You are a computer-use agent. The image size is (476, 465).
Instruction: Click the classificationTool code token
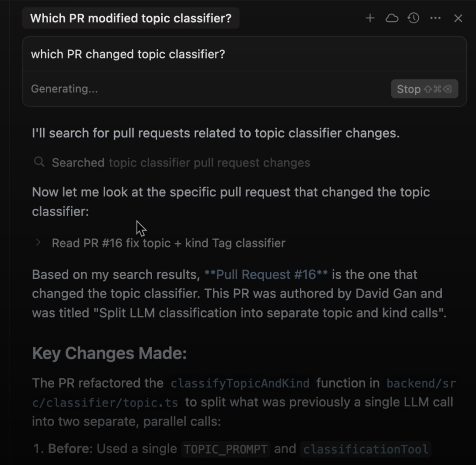(x=365, y=449)
